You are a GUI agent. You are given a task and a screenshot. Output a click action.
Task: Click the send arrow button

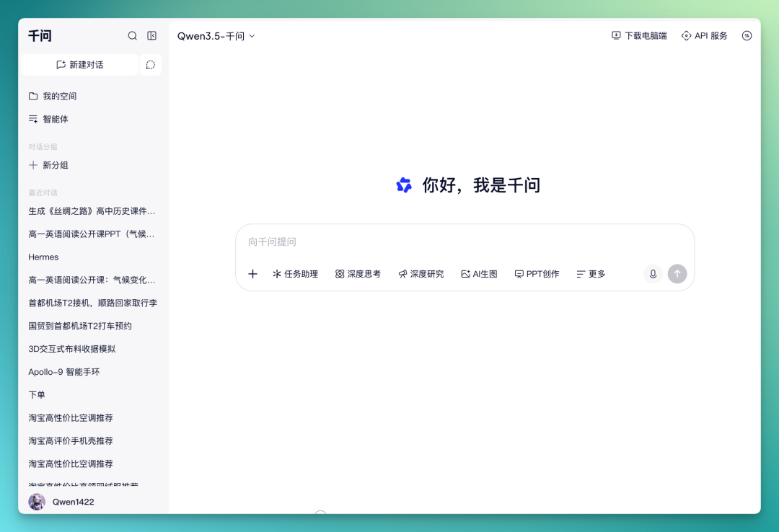tap(677, 274)
